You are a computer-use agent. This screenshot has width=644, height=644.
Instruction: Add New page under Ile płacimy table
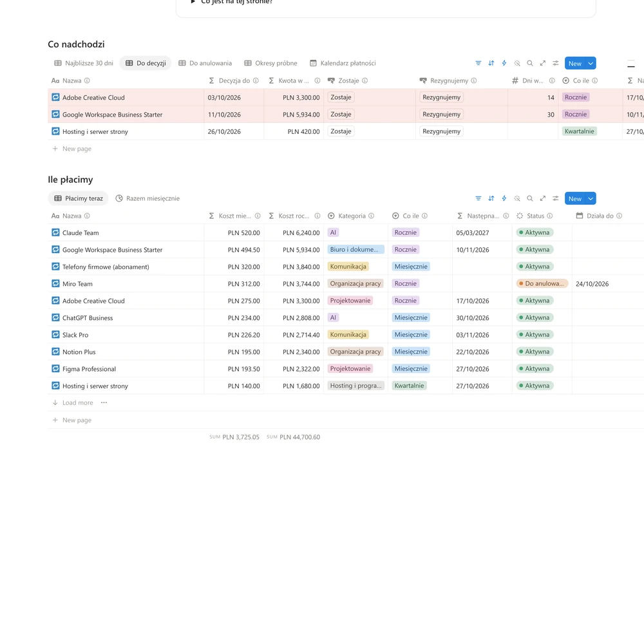72,420
